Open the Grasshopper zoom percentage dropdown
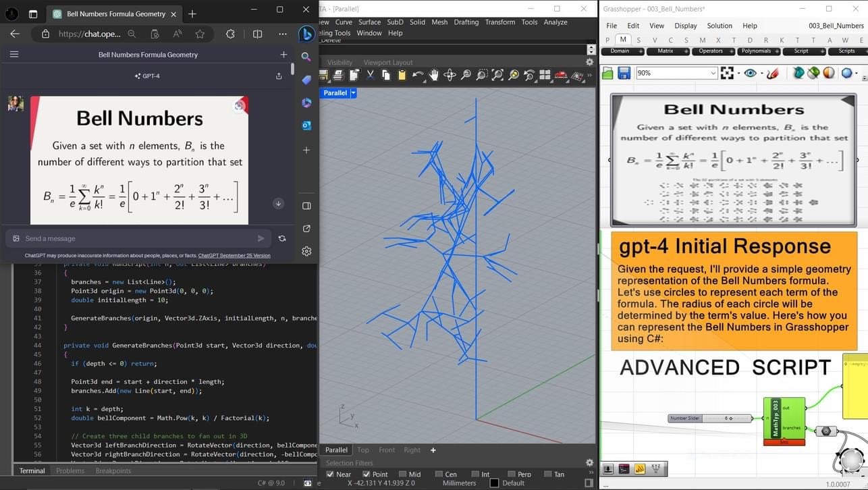Screen dimensions: 868x490 pos(713,73)
